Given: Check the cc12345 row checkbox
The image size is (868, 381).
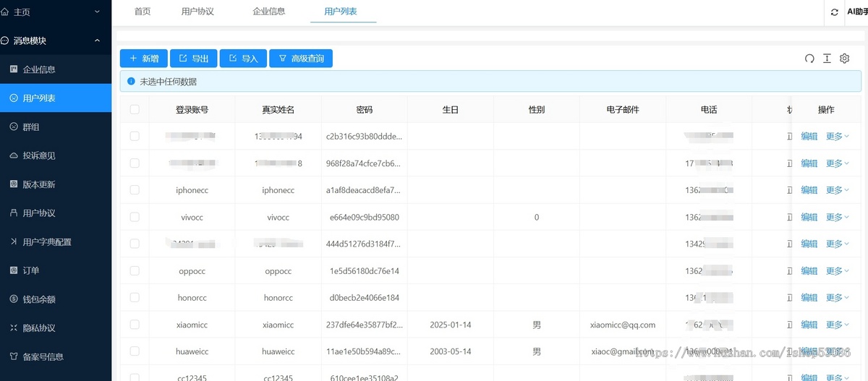Looking at the screenshot, I should (x=135, y=377).
